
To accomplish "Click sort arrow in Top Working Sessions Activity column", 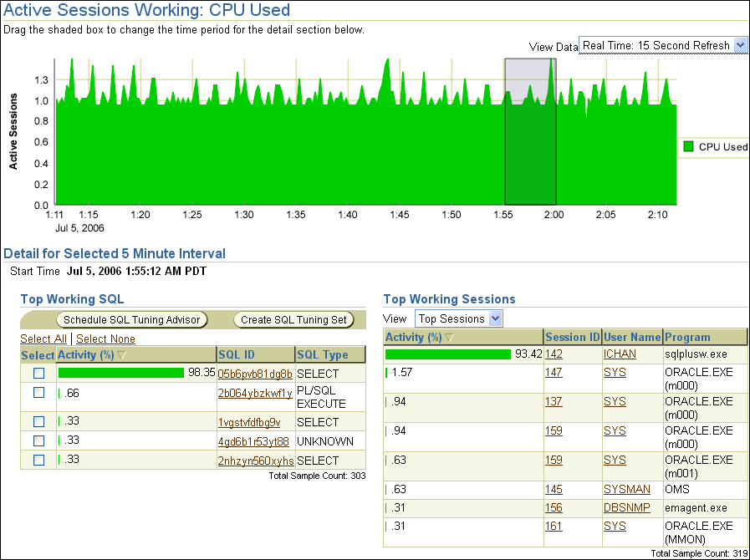I will tap(451, 338).
